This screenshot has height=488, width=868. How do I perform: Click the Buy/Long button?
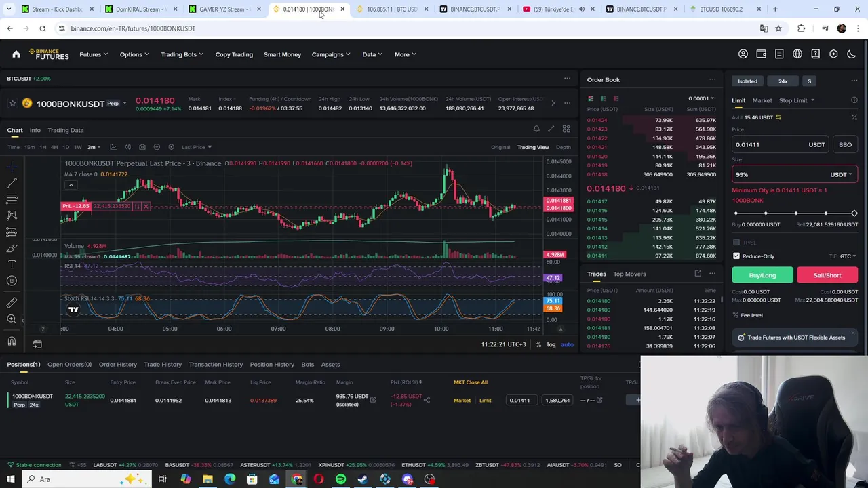[762, 275]
